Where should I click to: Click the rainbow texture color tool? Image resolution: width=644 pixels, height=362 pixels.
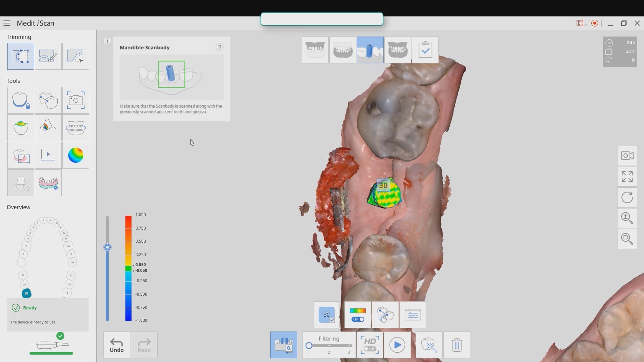tap(75, 155)
